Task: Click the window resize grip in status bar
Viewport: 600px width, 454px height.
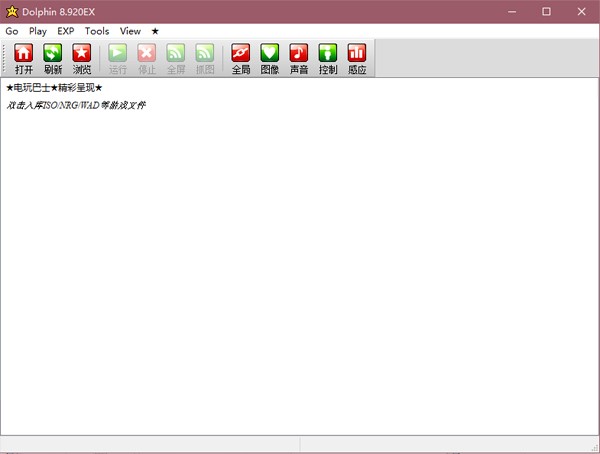Action: point(595,447)
